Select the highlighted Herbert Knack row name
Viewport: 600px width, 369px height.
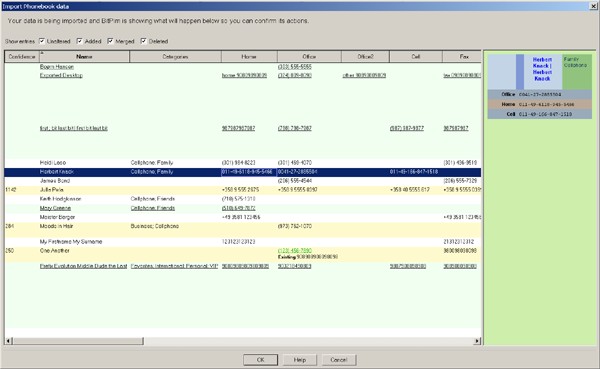pyautogui.click(x=57, y=172)
